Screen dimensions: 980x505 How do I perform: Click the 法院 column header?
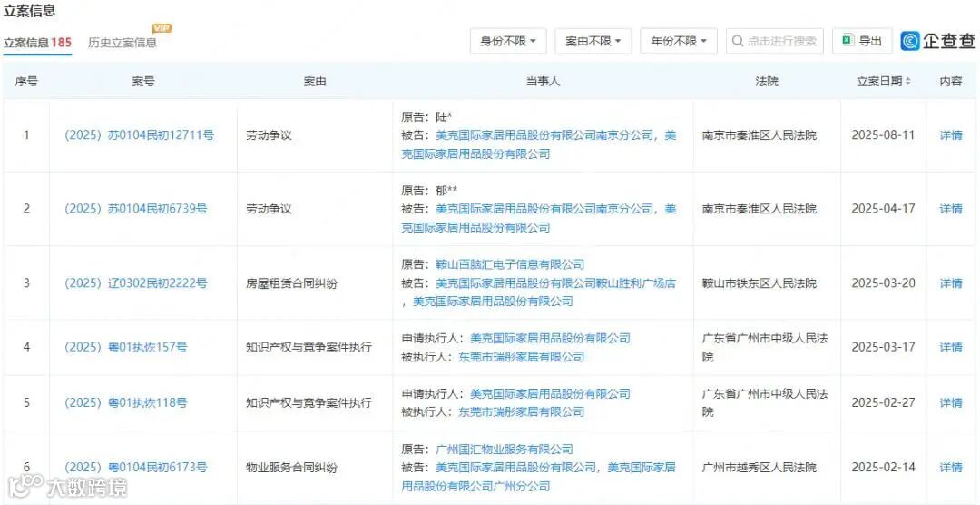pyautogui.click(x=766, y=82)
